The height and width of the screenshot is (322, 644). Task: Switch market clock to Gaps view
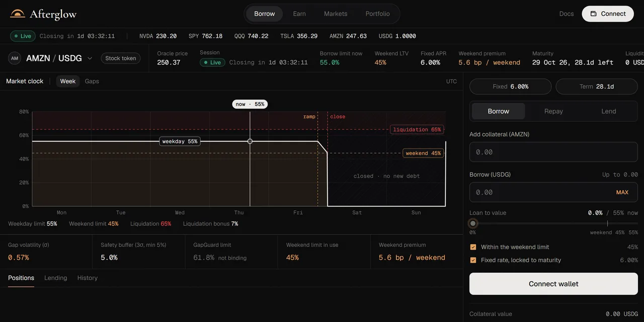[92, 81]
